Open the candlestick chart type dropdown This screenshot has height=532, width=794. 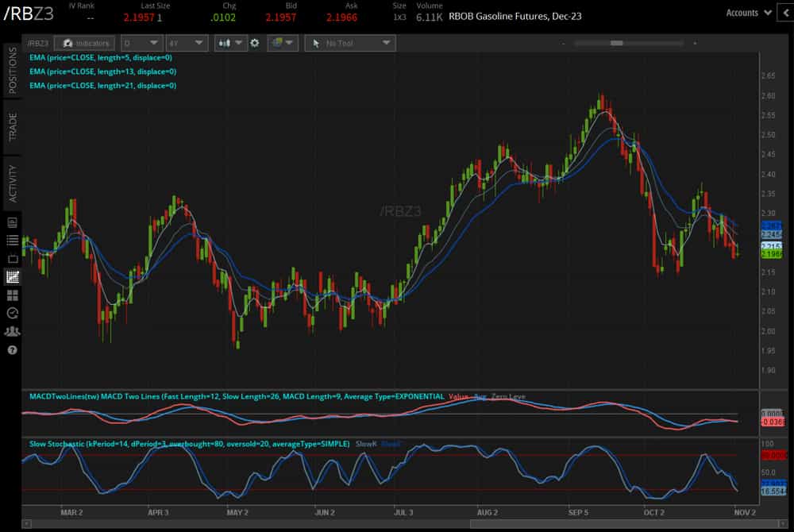(230, 44)
